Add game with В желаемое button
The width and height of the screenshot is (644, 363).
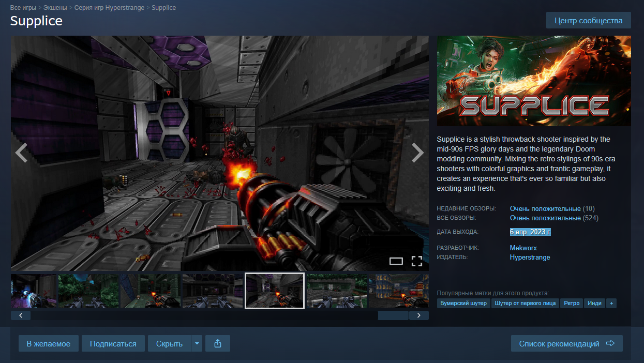pos(49,343)
